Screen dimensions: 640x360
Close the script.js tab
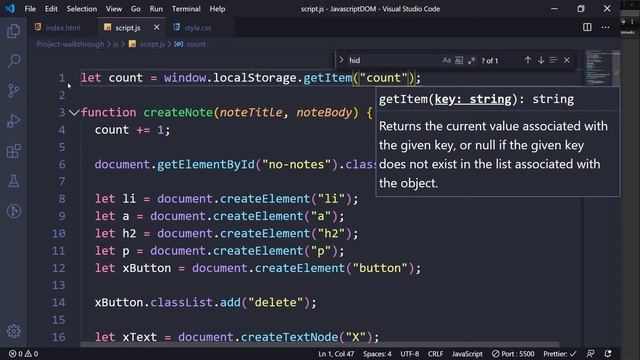pos(156,27)
